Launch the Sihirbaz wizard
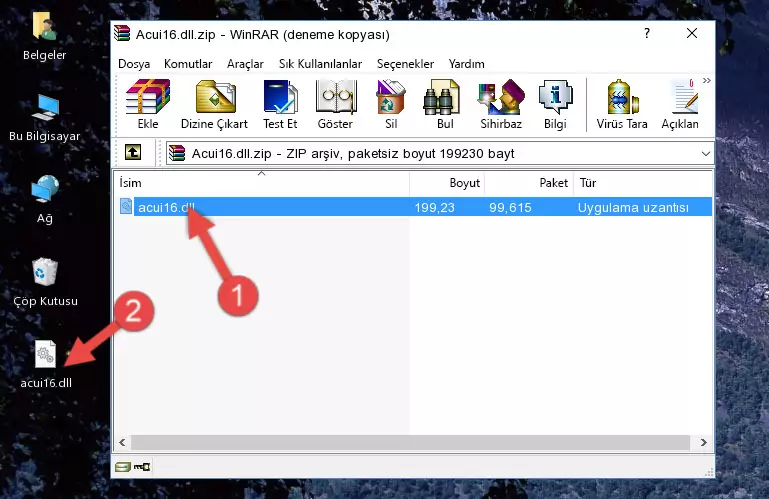The height and width of the screenshot is (499, 769). click(501, 105)
